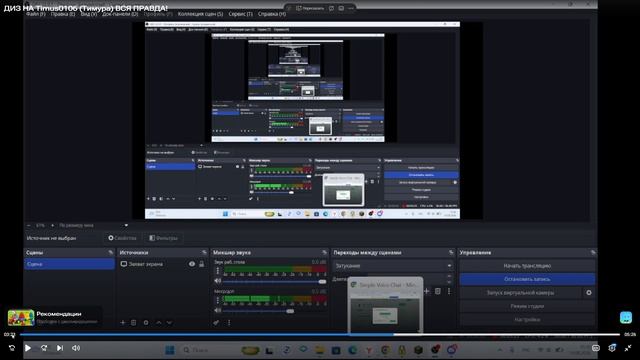Pop out the Сцены dock panel icon
Screen dimensions: 640x360
[x=111, y=253]
